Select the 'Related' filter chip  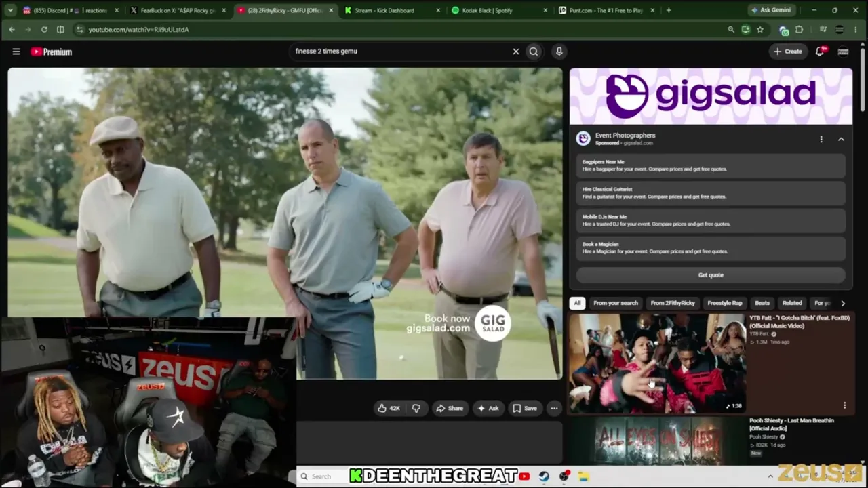[x=792, y=303]
